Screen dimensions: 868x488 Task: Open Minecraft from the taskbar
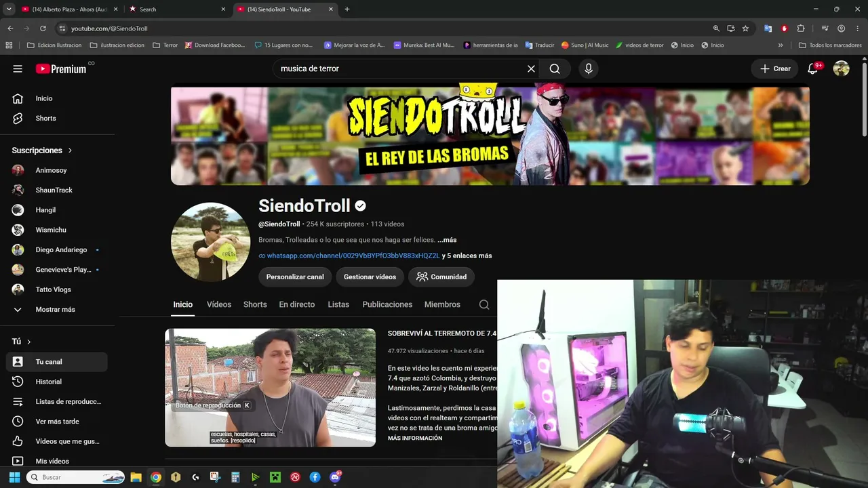coord(275,477)
